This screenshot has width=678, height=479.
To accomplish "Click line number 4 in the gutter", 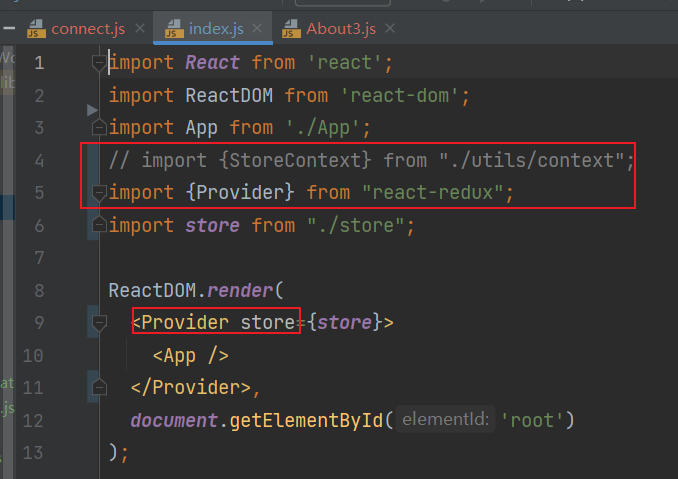I will point(39,161).
